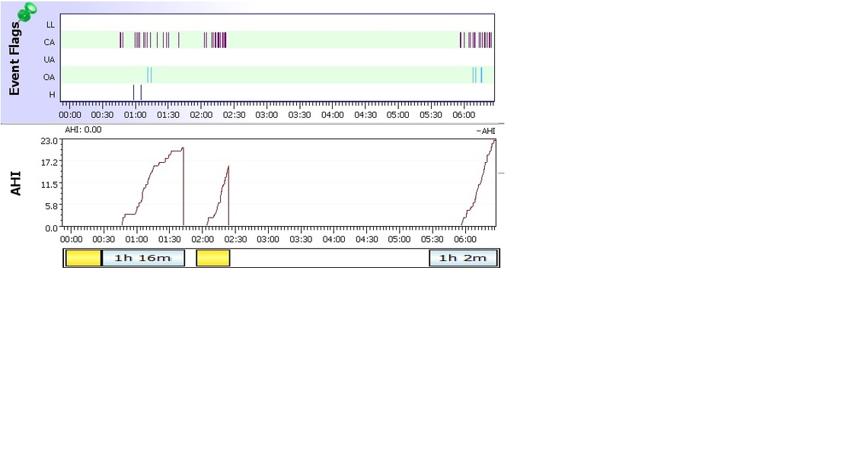Click the AHI: 0.00 readout

[x=83, y=129]
